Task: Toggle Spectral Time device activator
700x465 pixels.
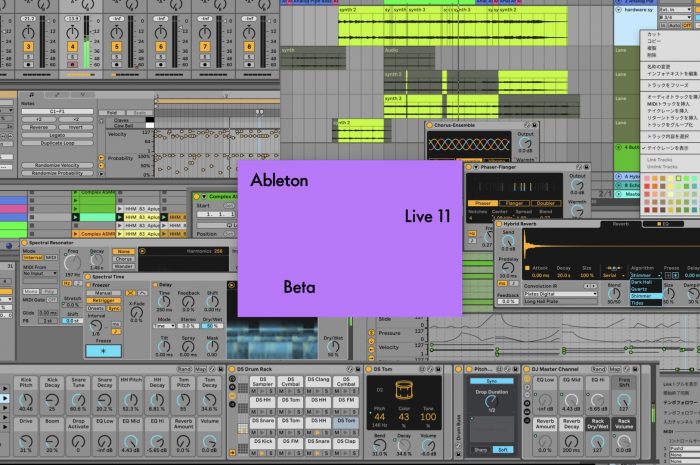Action: click(88, 277)
